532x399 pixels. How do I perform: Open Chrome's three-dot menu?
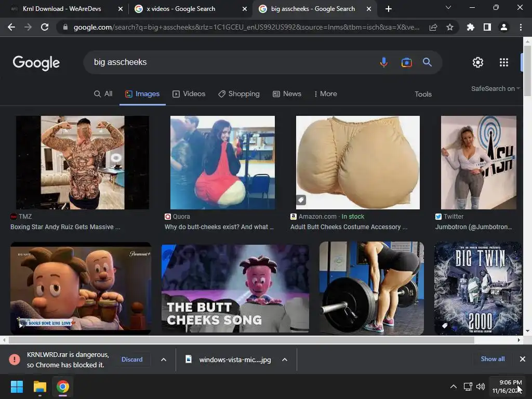click(521, 27)
